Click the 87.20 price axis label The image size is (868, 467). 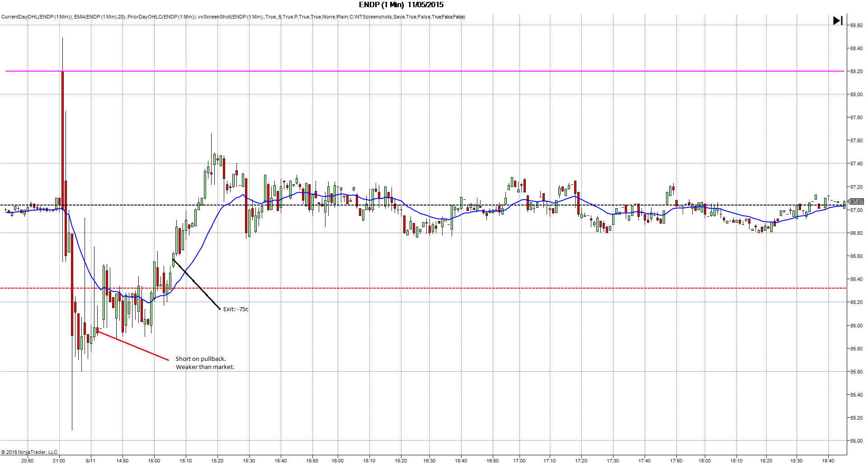pos(856,187)
